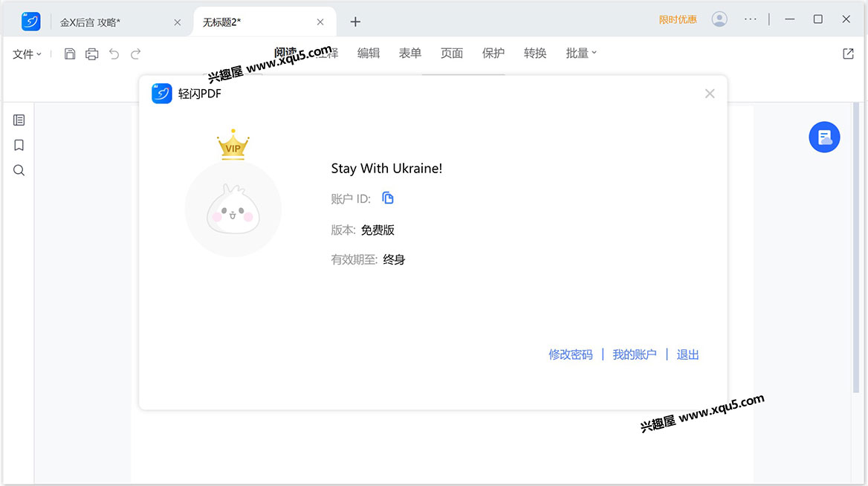The height and width of the screenshot is (486, 868).
Task: Open the bookmarks sidebar panel
Action: point(19,145)
